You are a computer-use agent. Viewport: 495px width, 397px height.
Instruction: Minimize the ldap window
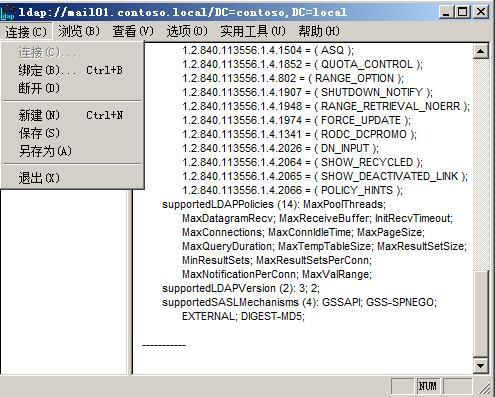[446, 13]
